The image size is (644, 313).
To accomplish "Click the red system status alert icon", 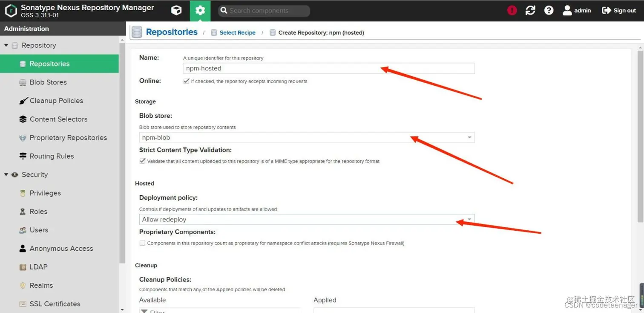I will [x=512, y=11].
